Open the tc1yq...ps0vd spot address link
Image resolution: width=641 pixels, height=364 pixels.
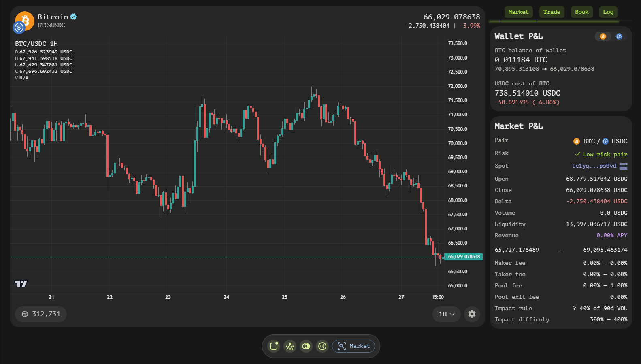(x=594, y=166)
